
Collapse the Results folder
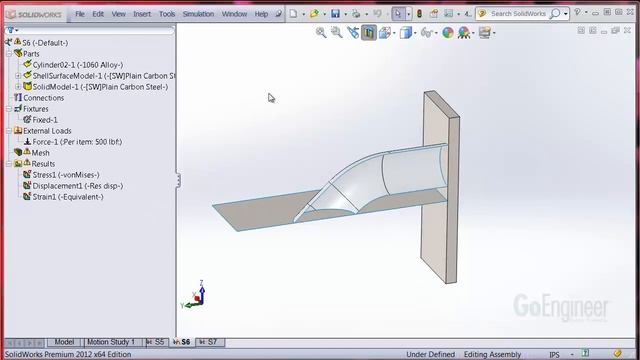(x=9, y=164)
